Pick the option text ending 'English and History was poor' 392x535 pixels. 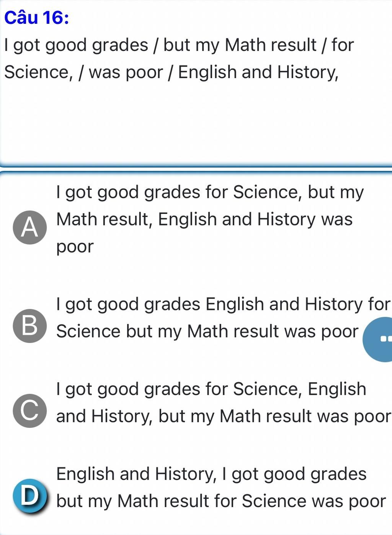click(x=210, y=219)
